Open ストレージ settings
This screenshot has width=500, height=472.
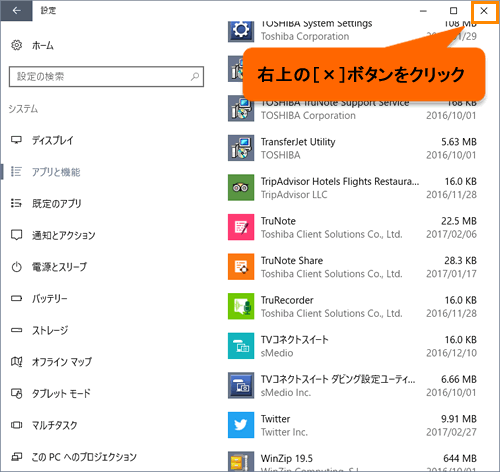click(x=50, y=330)
